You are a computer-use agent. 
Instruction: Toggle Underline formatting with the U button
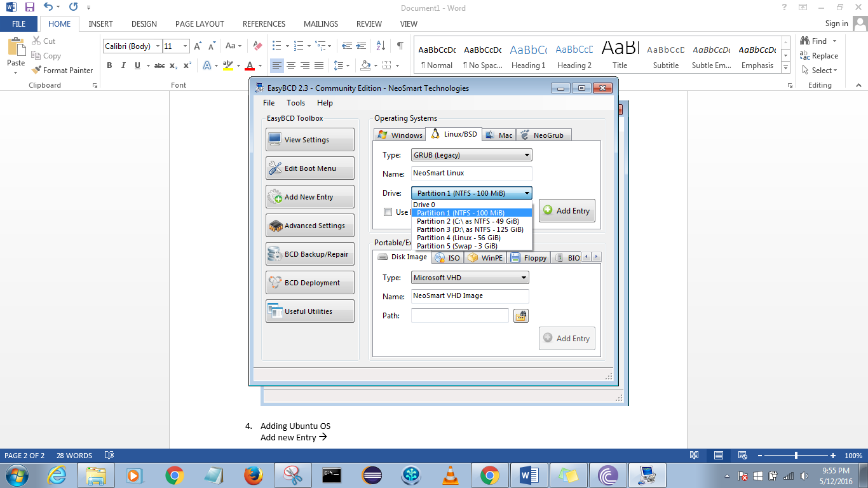[137, 65]
